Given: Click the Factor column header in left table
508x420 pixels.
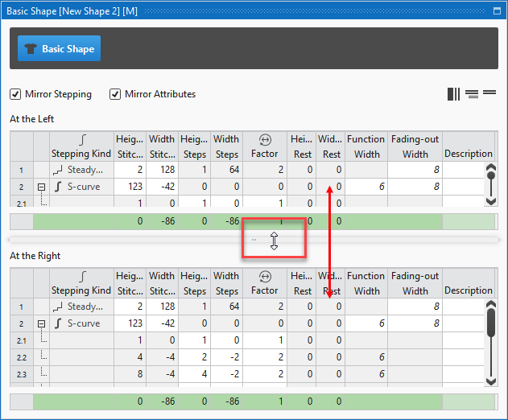Looking at the screenshot, I should (264, 146).
